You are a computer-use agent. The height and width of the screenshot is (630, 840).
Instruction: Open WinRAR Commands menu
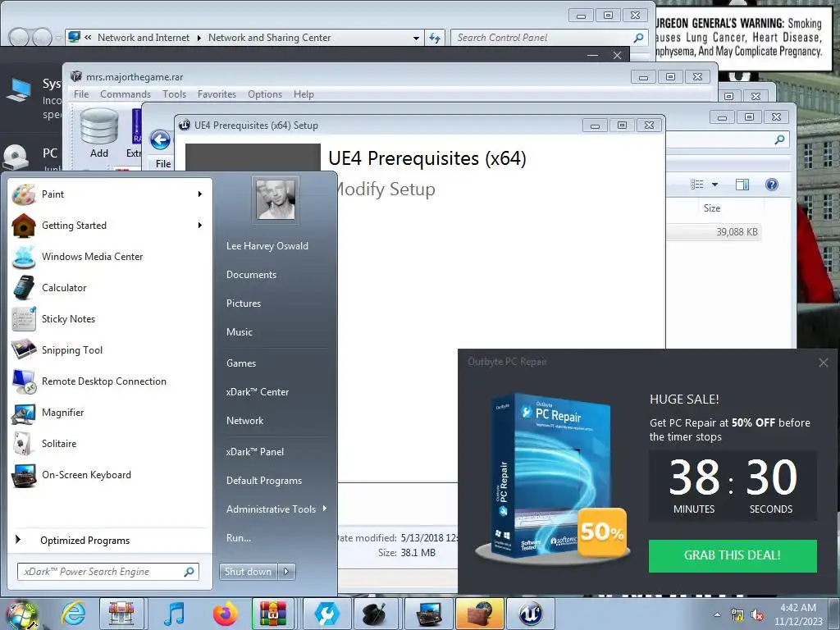[x=126, y=94]
